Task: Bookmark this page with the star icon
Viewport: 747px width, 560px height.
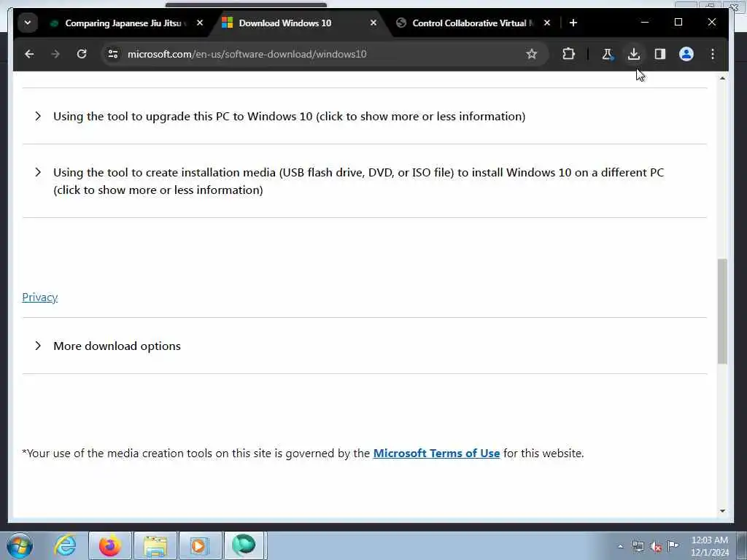Action: [532, 54]
